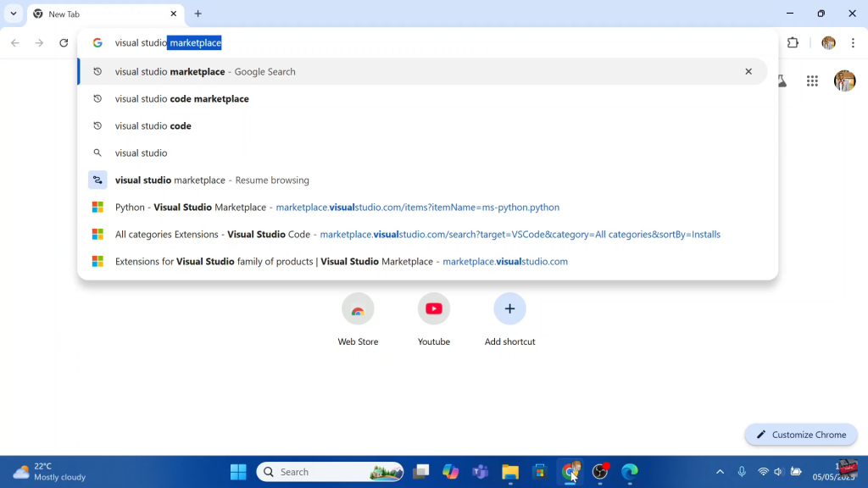Remove the 'visual studio marketplace' suggestion
Screen dimensions: 868x488
click(748, 71)
